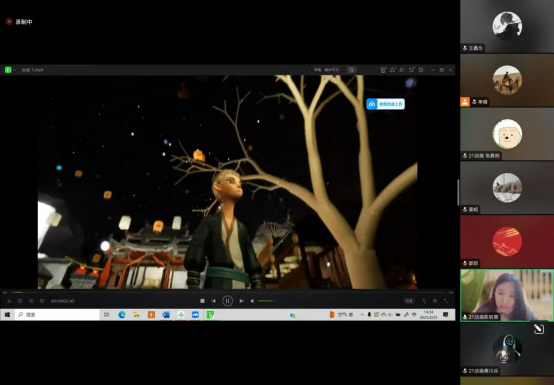
Task: Skip to the previous video
Action: click(213, 301)
